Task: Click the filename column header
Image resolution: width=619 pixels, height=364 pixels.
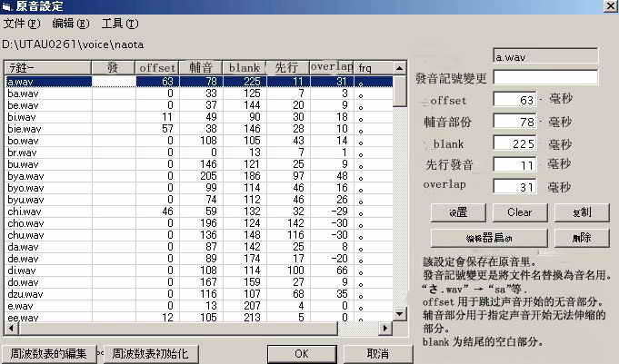Action: (48, 68)
